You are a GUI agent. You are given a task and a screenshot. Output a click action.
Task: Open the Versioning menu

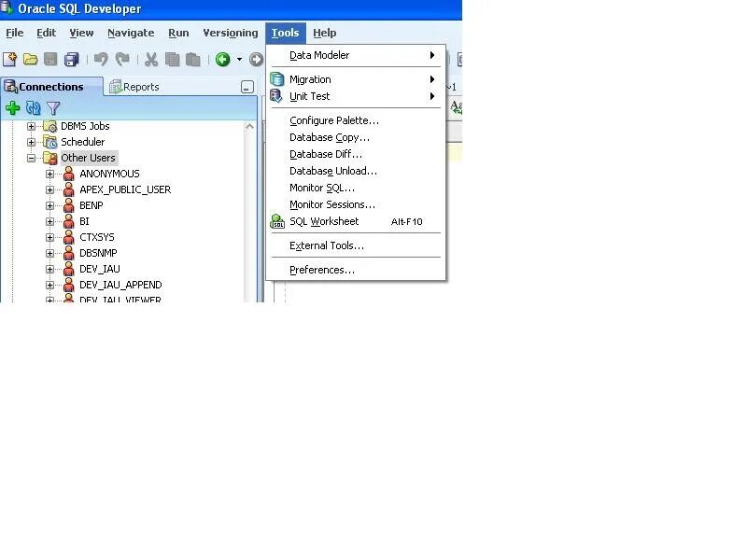pyautogui.click(x=231, y=33)
